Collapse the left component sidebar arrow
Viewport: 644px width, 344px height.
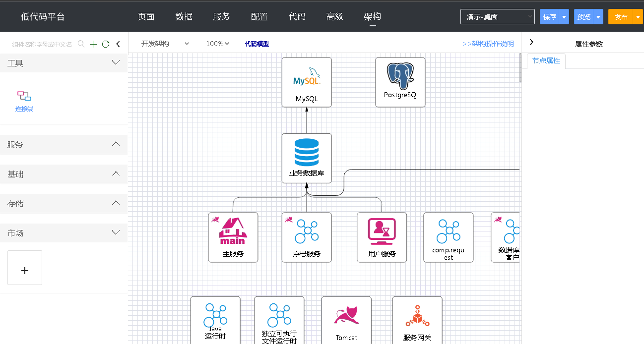[x=118, y=44]
